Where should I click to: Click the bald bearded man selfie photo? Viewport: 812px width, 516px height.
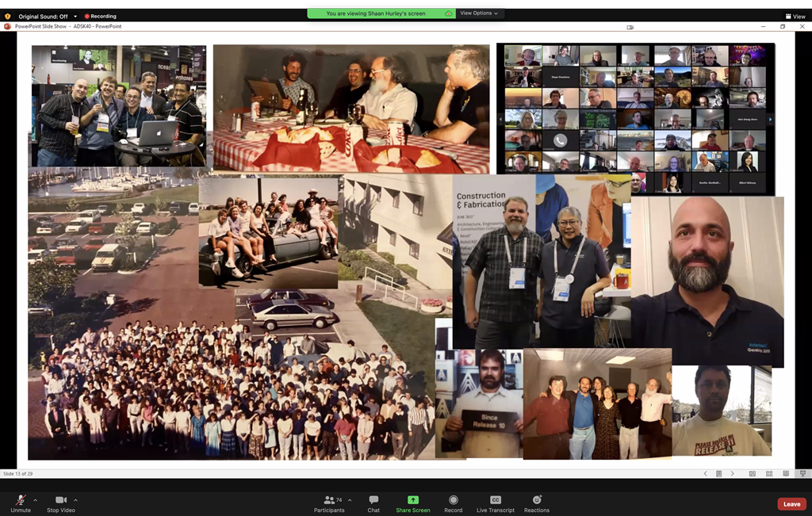click(x=706, y=281)
